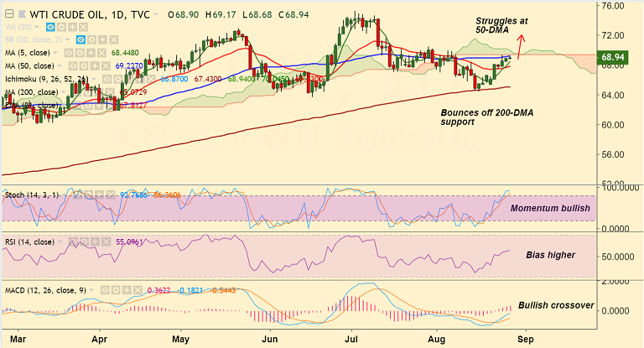The image size is (644, 348).
Task: Toggle visibility eye for MA (5, close)
Action: pos(69,53)
